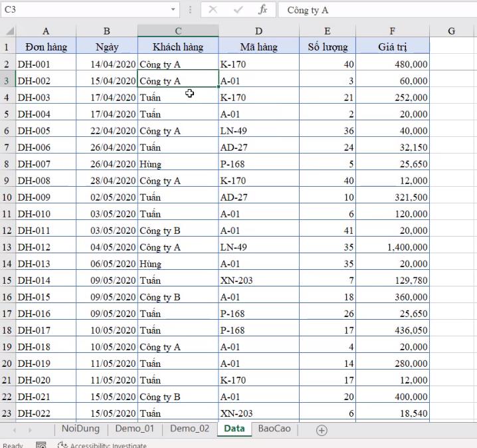Click the Insert Function fx icon
Viewport: 477px width, 448px height.
(x=262, y=10)
